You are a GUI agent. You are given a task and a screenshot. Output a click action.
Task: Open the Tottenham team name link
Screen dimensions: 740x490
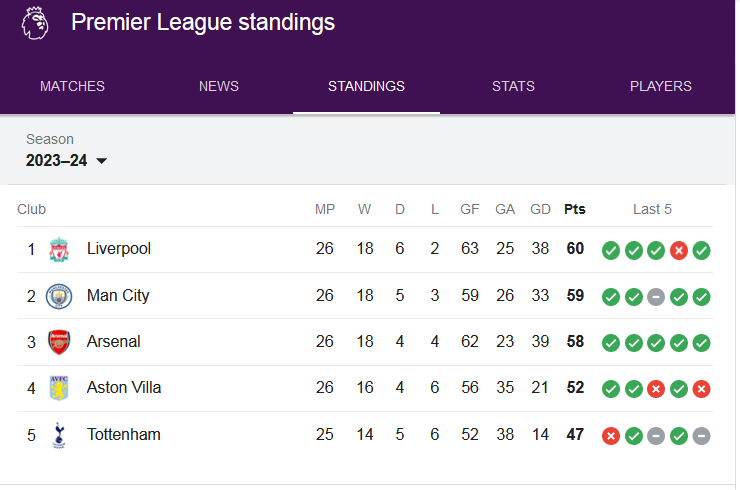coord(124,434)
